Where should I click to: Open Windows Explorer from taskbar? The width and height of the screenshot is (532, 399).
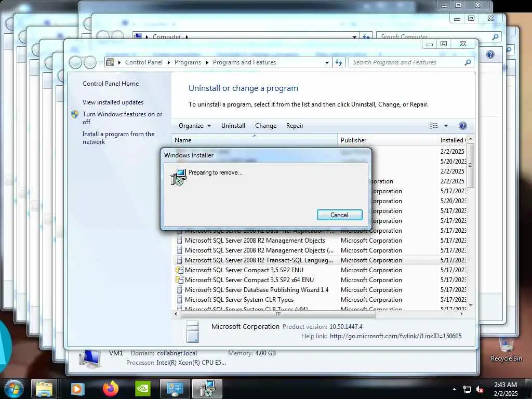[x=44, y=389]
